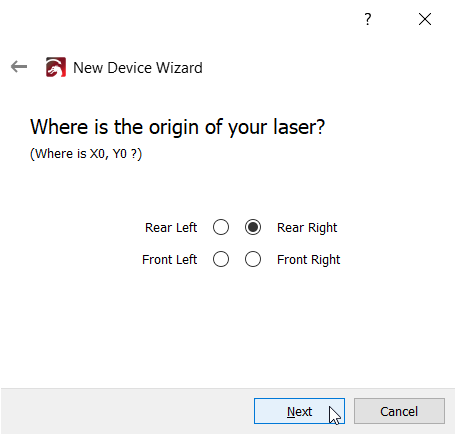456x435 pixels.
Task: Choose the Front Left radio button
Action: point(221,259)
